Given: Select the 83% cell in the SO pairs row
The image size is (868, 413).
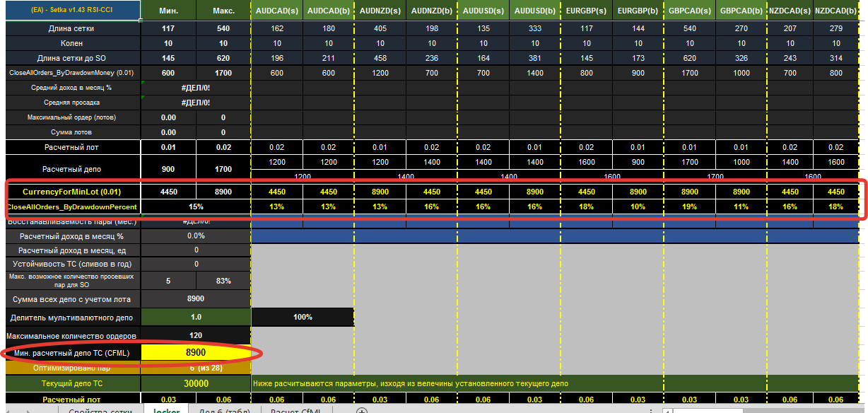Looking at the screenshot, I should (223, 281).
